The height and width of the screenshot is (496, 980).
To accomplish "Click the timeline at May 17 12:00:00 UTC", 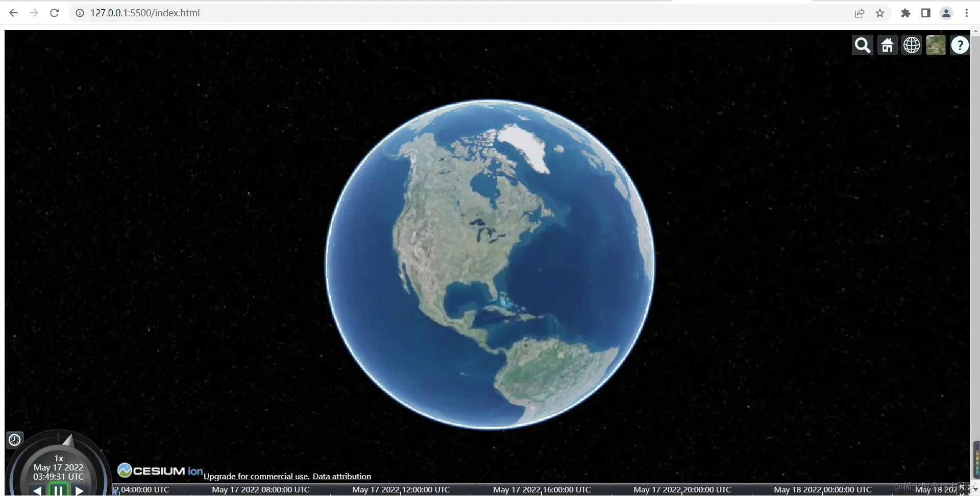I will point(401,490).
